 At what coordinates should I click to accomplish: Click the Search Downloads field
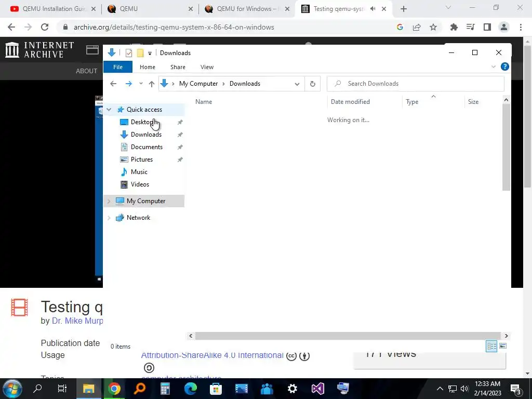point(415,84)
